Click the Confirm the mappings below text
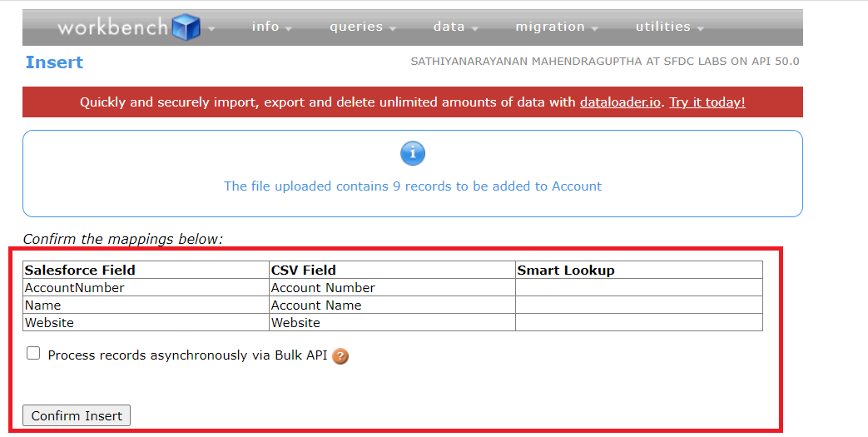Image resolution: width=868 pixels, height=437 pixels. (123, 239)
